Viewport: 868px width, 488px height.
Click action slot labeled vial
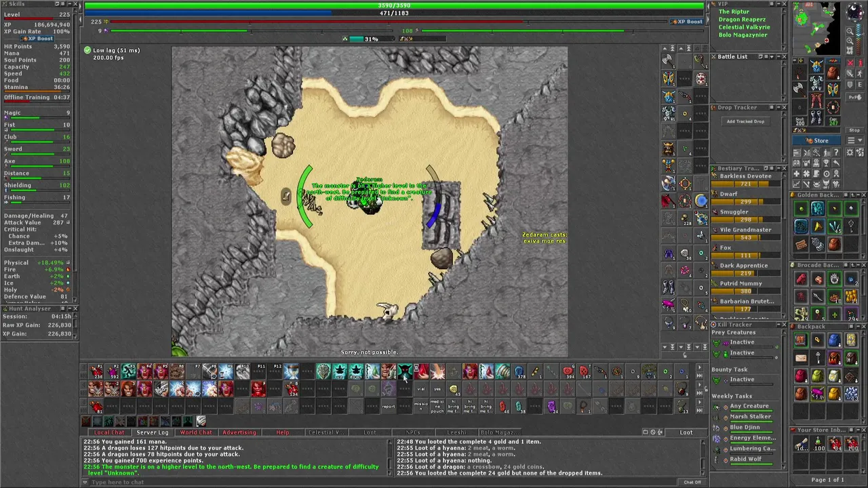coord(420,388)
